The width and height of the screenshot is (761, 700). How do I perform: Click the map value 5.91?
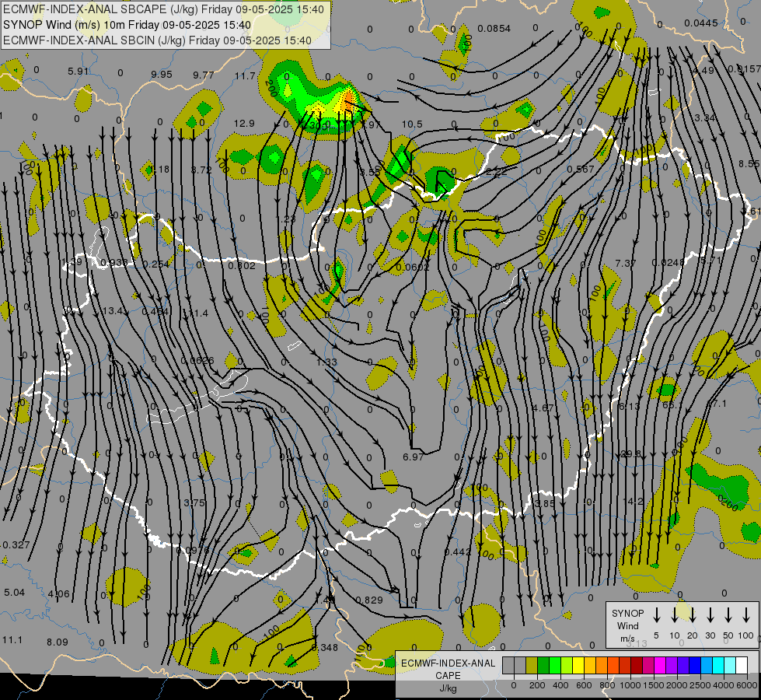(x=79, y=72)
